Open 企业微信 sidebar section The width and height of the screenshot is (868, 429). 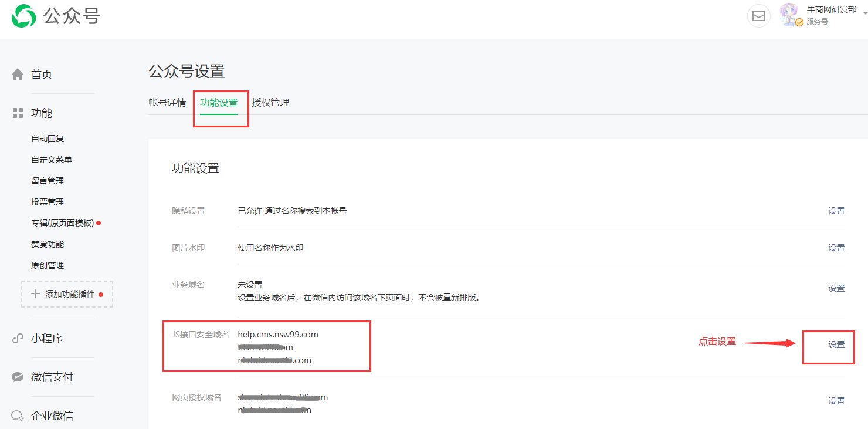tap(52, 416)
